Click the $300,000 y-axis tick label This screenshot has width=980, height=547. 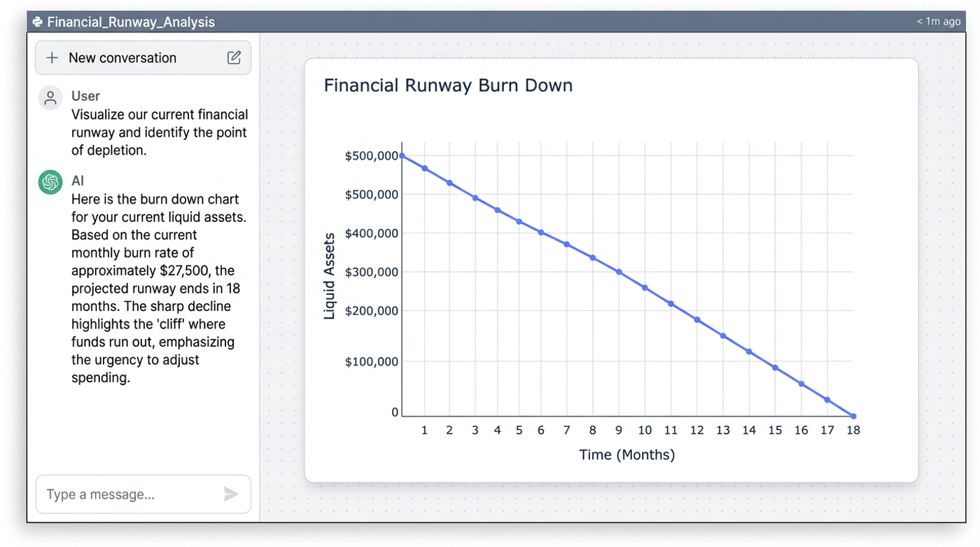(371, 272)
